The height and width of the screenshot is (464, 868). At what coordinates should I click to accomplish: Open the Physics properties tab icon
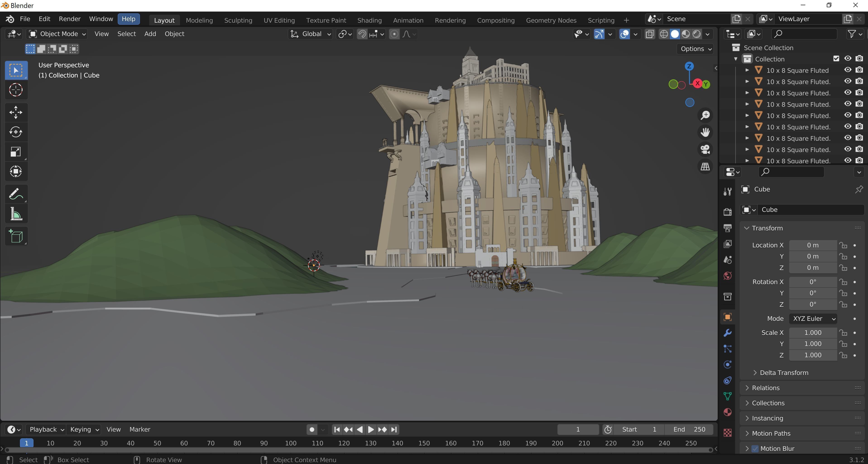click(727, 365)
